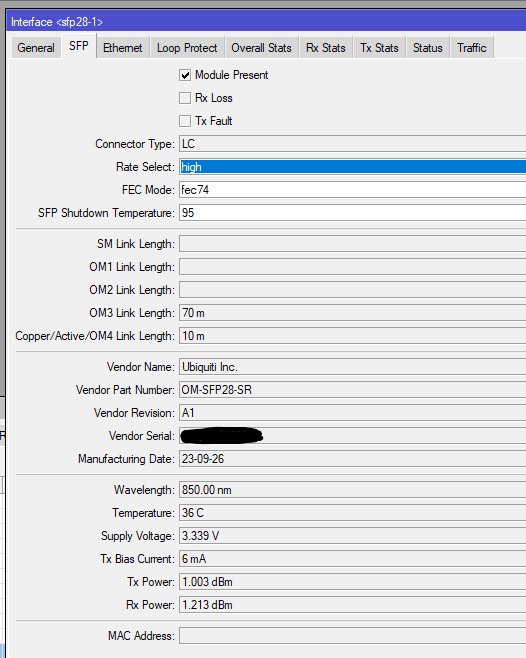Click the empty OM2 Link Length field
This screenshot has height=658, width=526.
[x=353, y=290]
